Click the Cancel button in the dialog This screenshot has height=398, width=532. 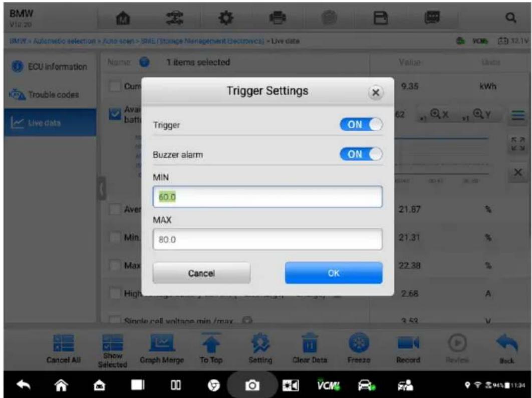201,273
